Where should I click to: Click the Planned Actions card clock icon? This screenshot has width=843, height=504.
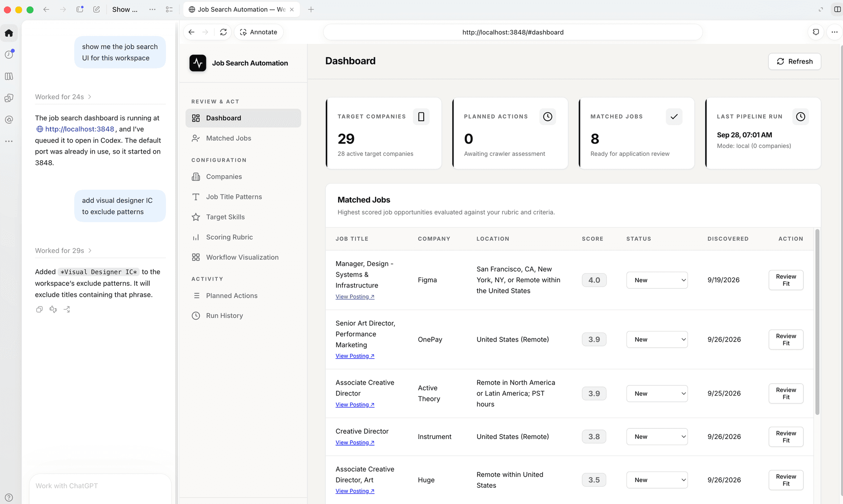pos(548,117)
